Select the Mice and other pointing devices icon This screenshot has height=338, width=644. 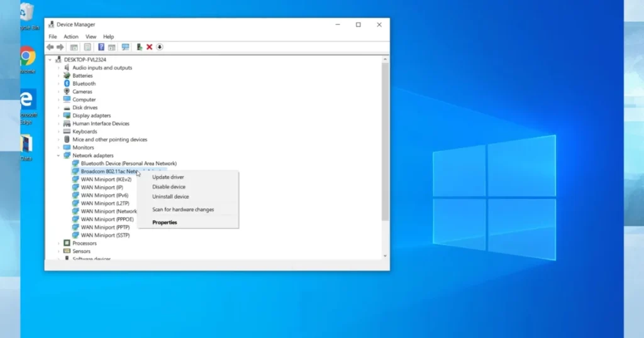[x=67, y=139]
